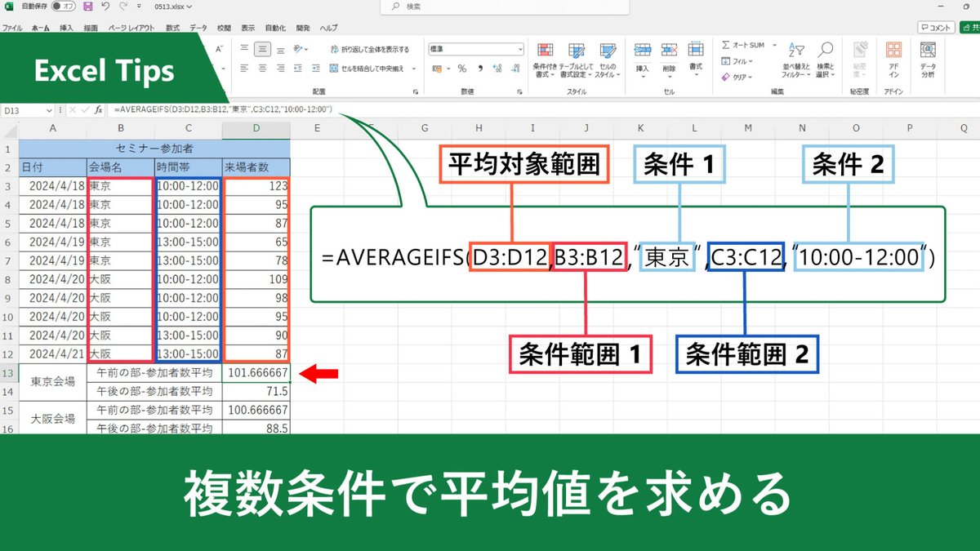Open the 表示 tab

point(248,28)
